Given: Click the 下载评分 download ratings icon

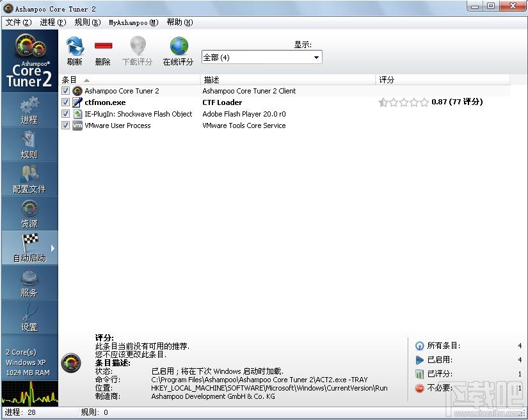Looking at the screenshot, I should coord(138,46).
